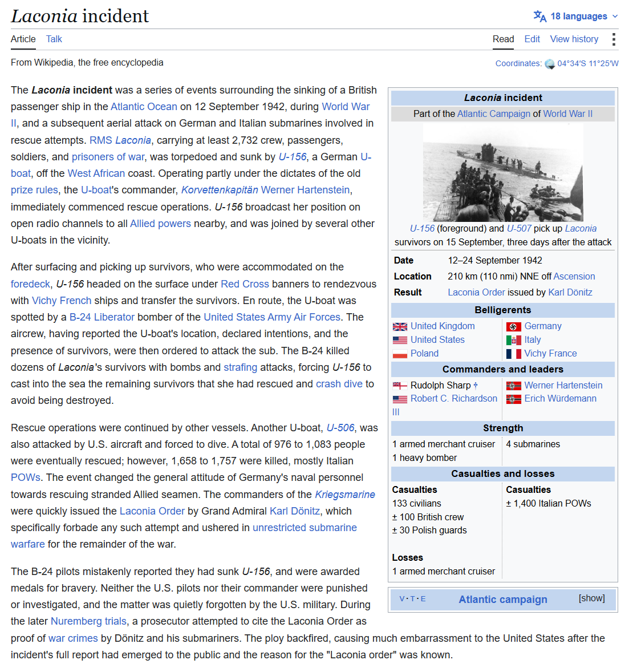Follow the prisoners of war link
The image size is (629, 672).
pos(108,157)
